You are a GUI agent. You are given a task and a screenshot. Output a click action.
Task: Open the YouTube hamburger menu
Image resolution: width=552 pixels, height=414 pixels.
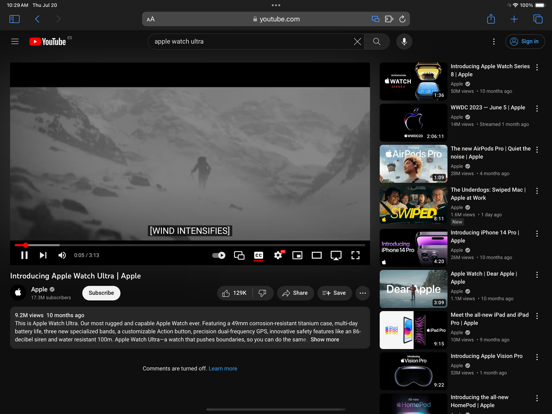tap(15, 42)
